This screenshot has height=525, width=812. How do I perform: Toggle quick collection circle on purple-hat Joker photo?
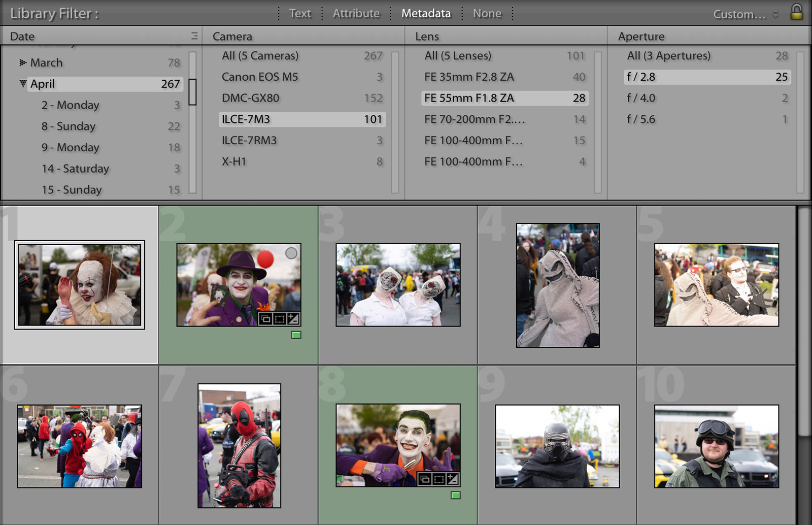click(291, 253)
